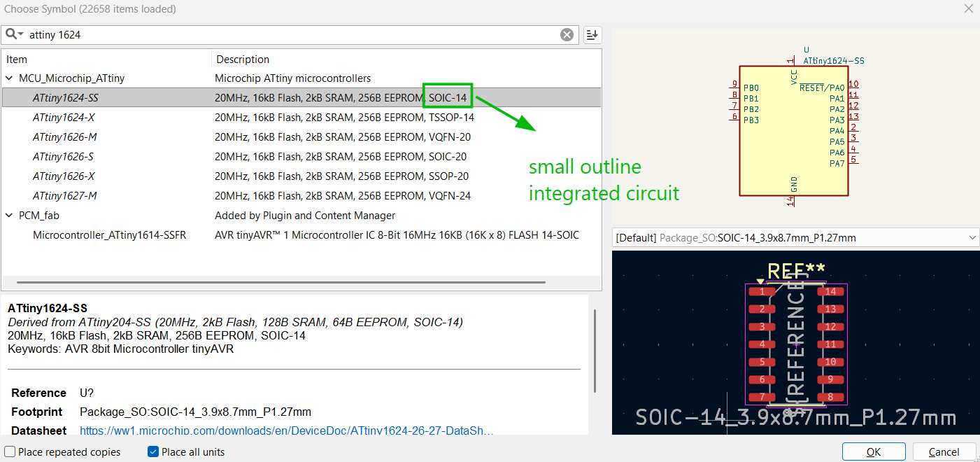Enable Place repeated copies

point(10,452)
